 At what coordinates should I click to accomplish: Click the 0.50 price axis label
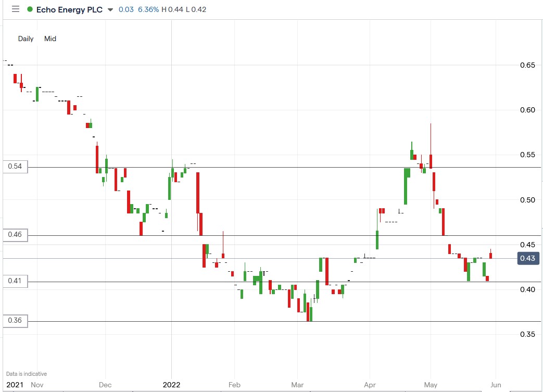click(x=527, y=200)
